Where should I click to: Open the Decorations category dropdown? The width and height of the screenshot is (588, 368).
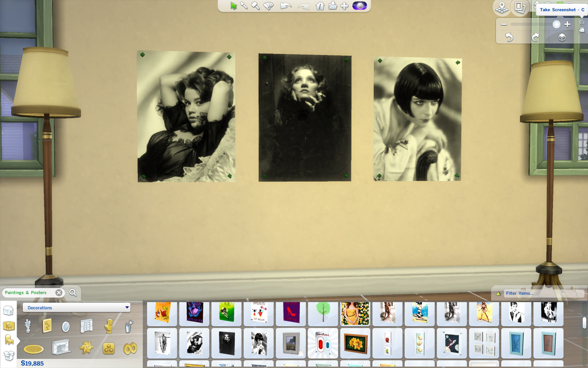click(x=76, y=308)
